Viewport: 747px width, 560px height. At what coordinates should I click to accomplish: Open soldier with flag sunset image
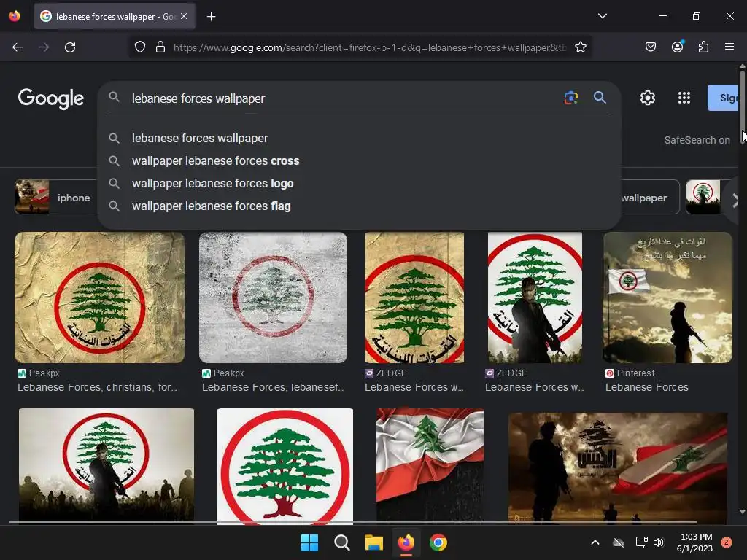pyautogui.click(x=617, y=467)
